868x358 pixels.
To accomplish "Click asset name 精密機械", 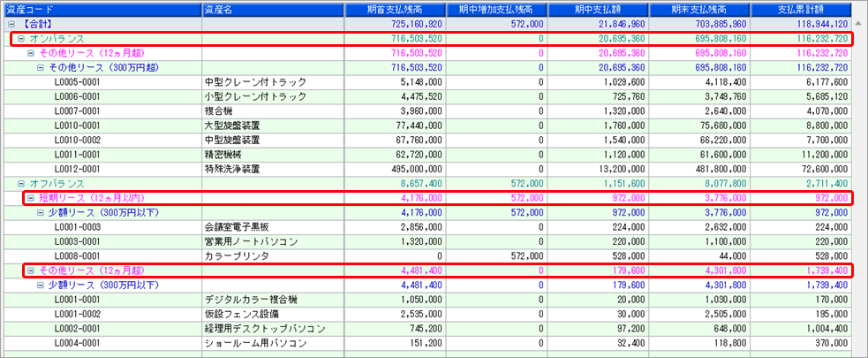I will 223,155.
